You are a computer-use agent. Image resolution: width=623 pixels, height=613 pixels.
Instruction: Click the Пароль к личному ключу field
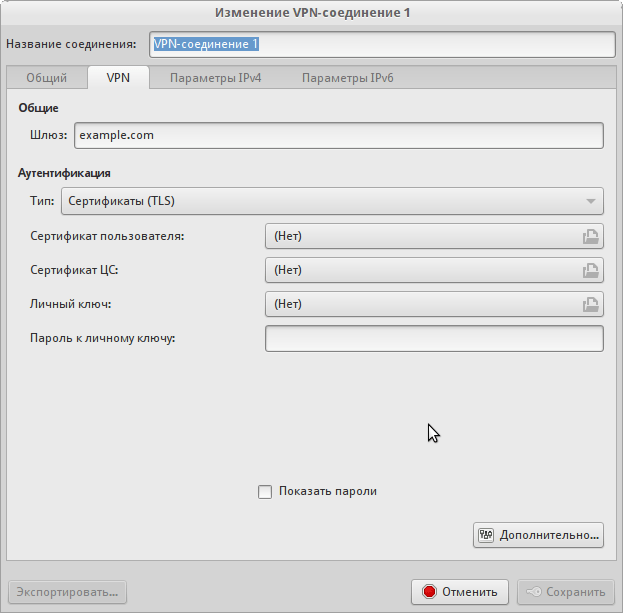[x=433, y=339]
